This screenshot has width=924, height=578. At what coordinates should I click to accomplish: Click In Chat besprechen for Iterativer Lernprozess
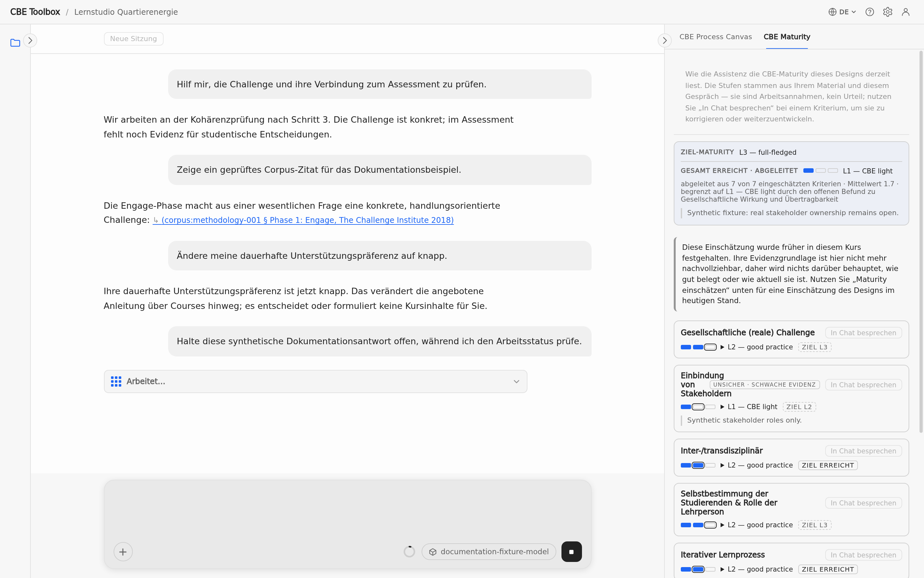(863, 555)
